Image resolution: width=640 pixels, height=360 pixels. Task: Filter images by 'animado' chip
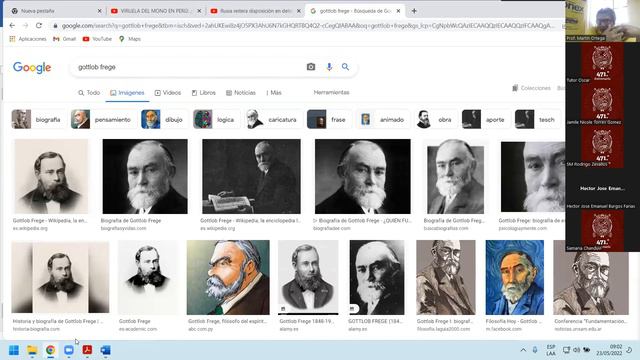[383, 120]
